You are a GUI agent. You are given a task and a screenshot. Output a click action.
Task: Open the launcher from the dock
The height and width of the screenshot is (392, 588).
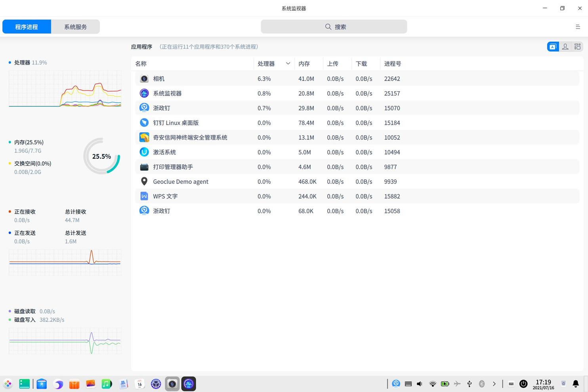click(x=8, y=384)
